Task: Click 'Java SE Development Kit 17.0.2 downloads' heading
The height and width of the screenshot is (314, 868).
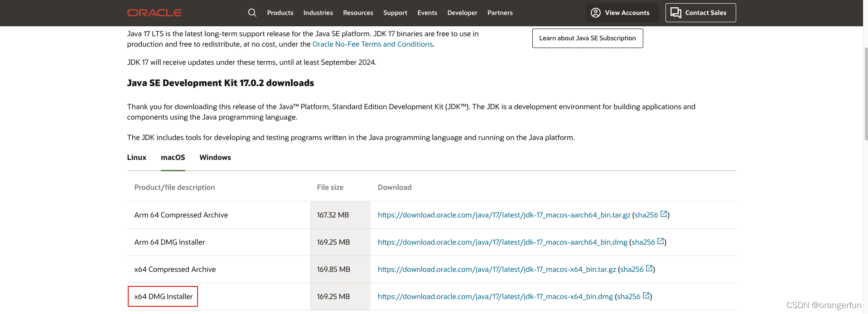Action: pyautogui.click(x=221, y=83)
